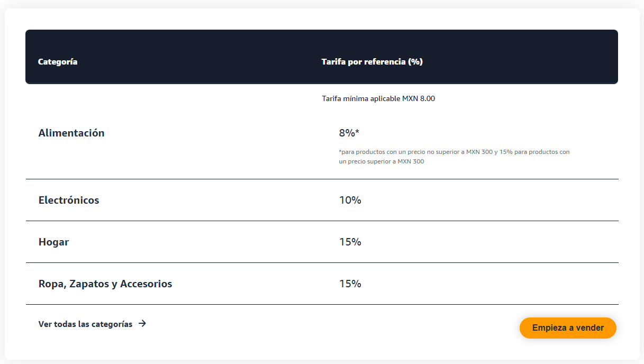Click arrow icon beside Ver todas las categorías
This screenshot has width=644, height=364.
pos(142,324)
